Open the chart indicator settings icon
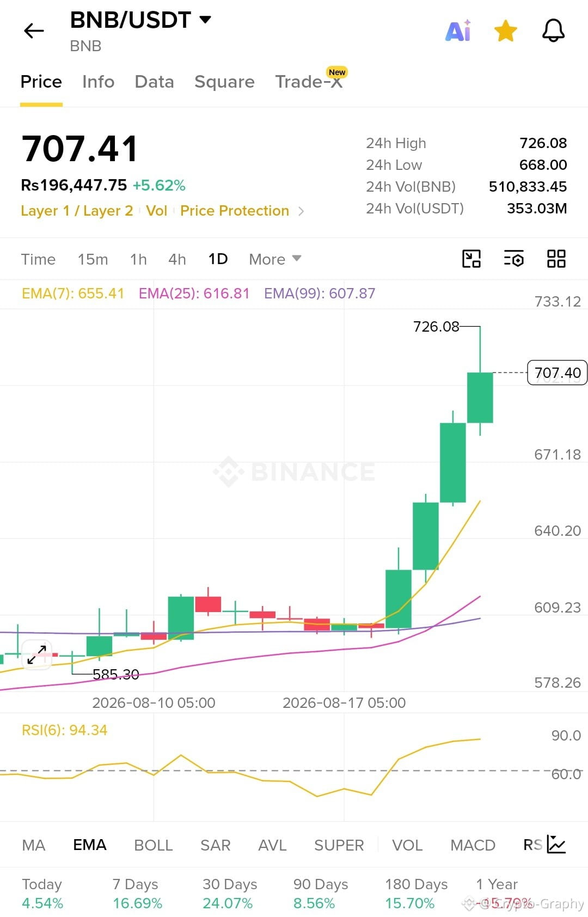This screenshot has width=588, height=917. [513, 259]
